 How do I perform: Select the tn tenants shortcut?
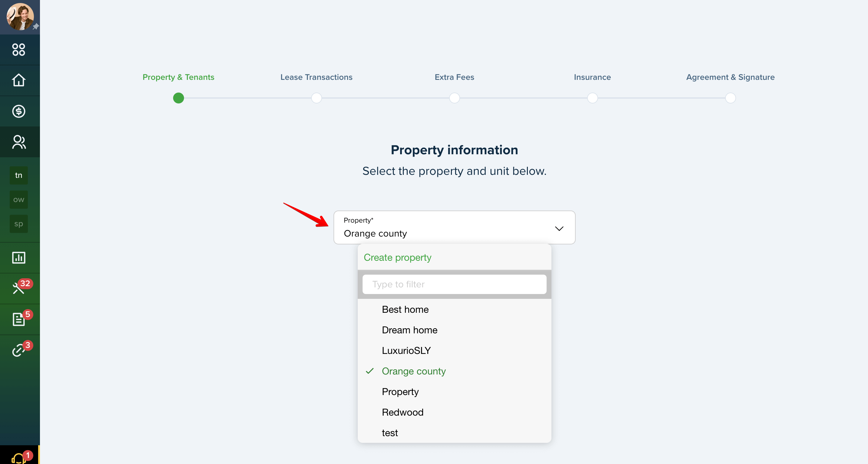click(18, 175)
